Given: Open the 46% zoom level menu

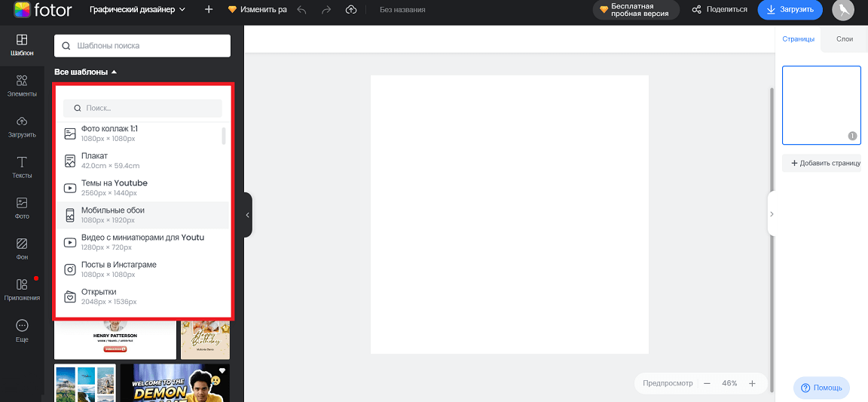Looking at the screenshot, I should point(729,383).
